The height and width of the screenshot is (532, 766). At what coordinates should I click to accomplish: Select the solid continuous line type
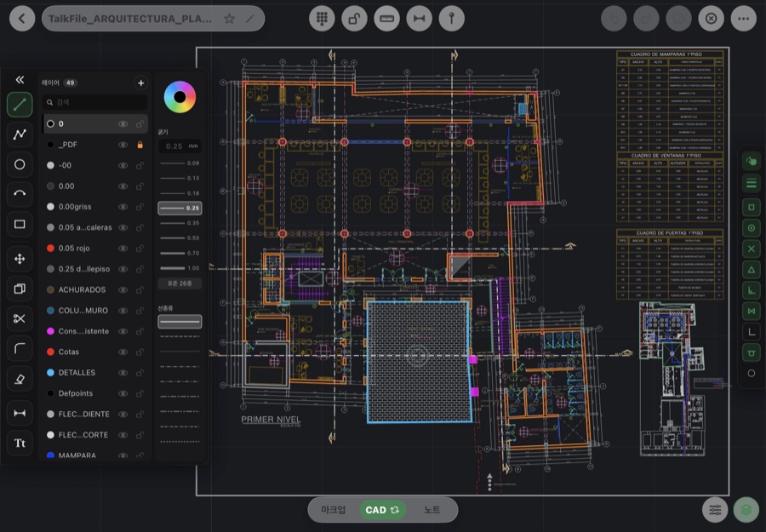[x=180, y=322]
